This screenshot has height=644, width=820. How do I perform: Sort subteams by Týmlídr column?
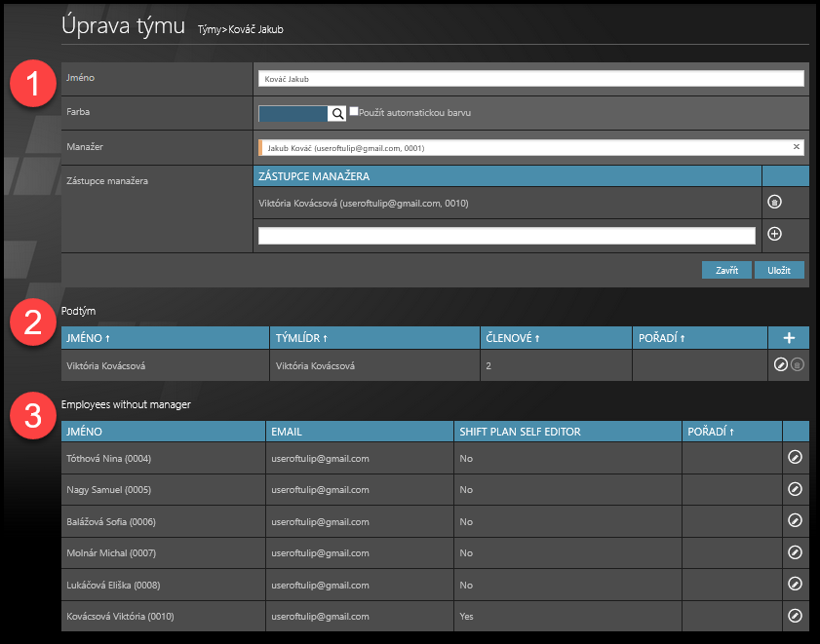tap(299, 338)
